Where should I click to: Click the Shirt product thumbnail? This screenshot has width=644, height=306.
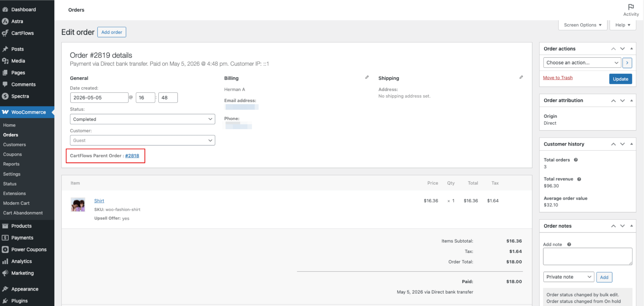[78, 205]
